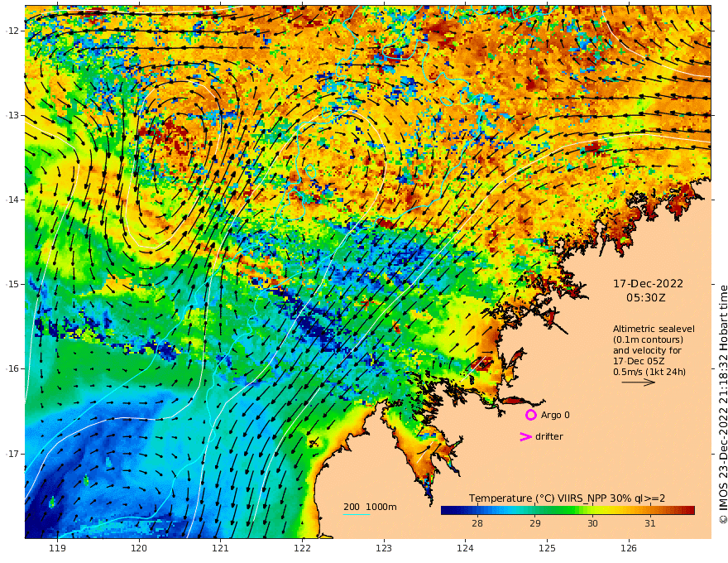Click longitude axis label 124
The height and width of the screenshot is (563, 728).
(465, 548)
